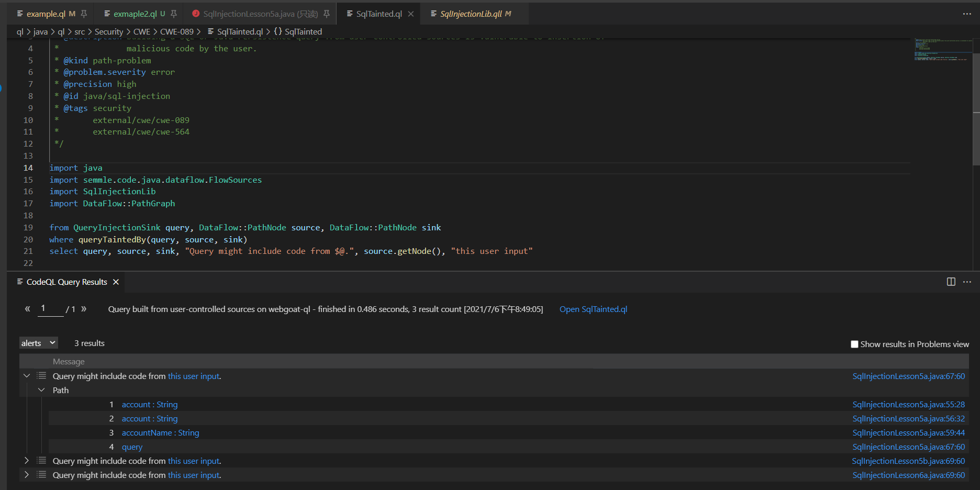Jump to SqlInjectionLesson5b.java:69:60 location

[x=908, y=461]
